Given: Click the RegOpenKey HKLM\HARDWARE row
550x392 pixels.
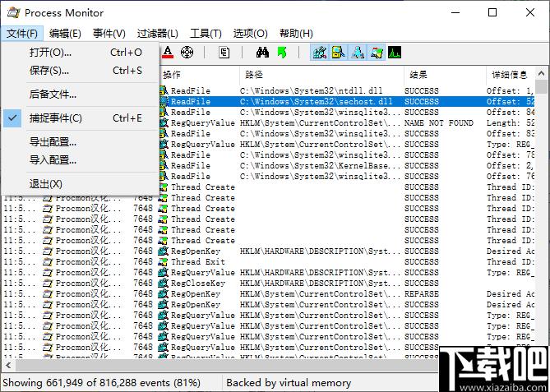Looking at the screenshot, I should click(269, 251).
